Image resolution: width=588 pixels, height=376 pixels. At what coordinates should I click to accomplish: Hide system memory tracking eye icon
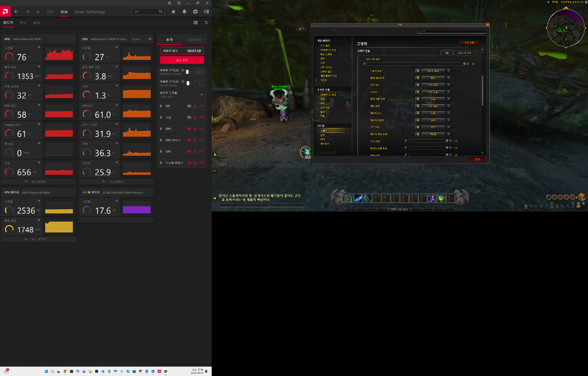[189, 163]
